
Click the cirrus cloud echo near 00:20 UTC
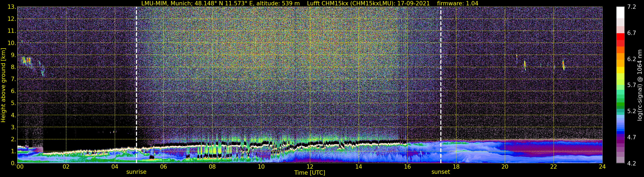pyautogui.click(x=26, y=61)
